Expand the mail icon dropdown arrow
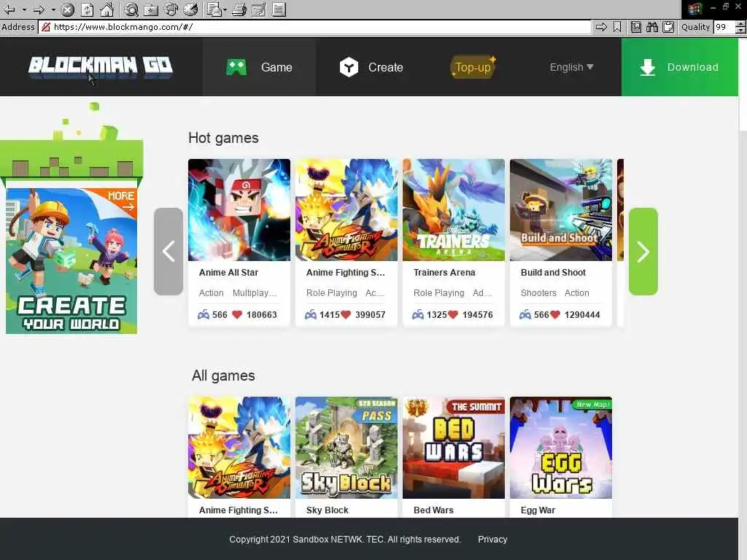 coord(225,9)
